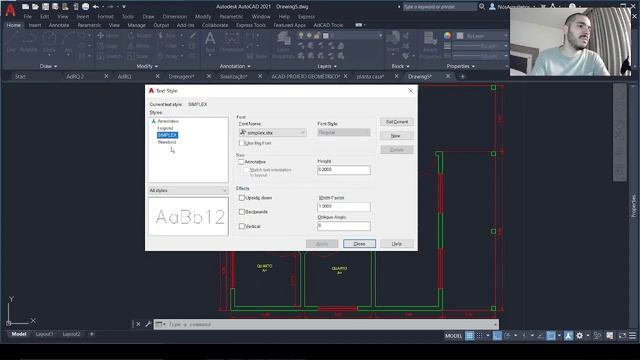The height and width of the screenshot is (360, 640).
Task: Open the ByLayer color dropdown
Action: tap(481, 36)
